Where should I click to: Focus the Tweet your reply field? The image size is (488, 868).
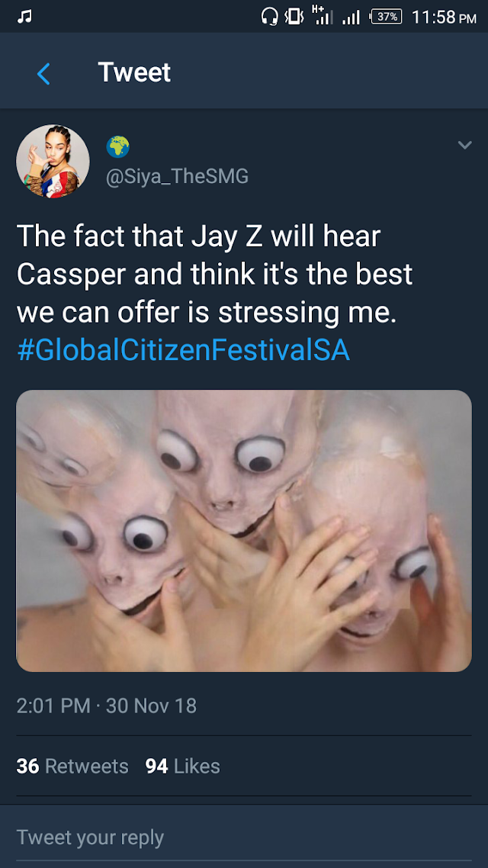[244, 837]
